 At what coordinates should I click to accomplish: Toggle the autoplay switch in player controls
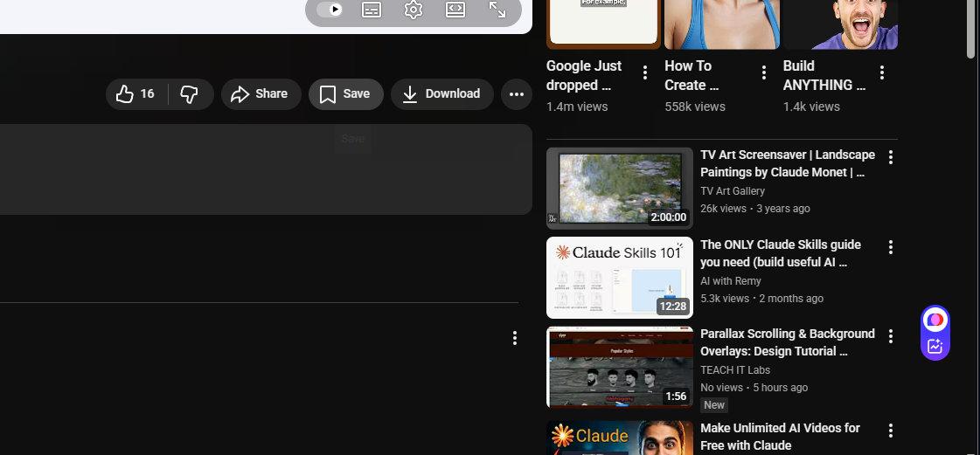pos(330,10)
